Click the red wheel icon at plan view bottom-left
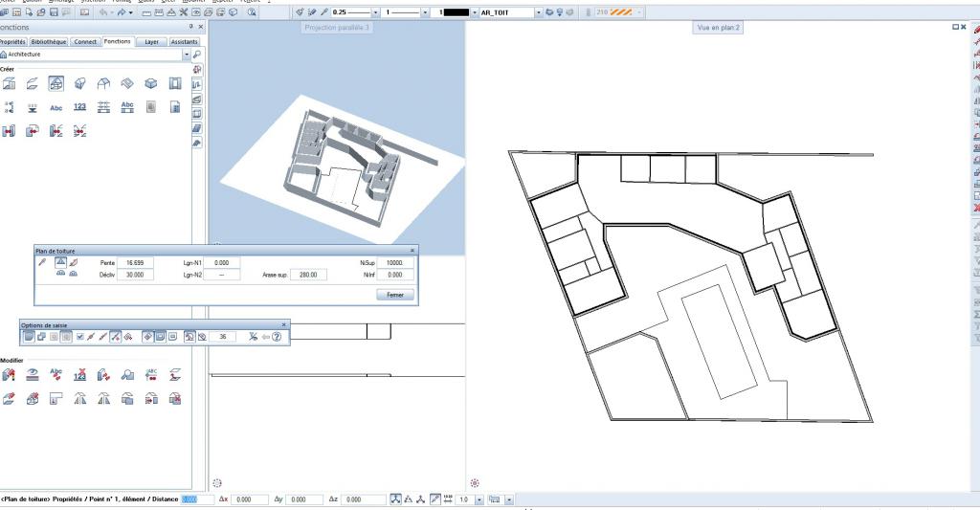This screenshot has width=980, height=510. click(475, 483)
